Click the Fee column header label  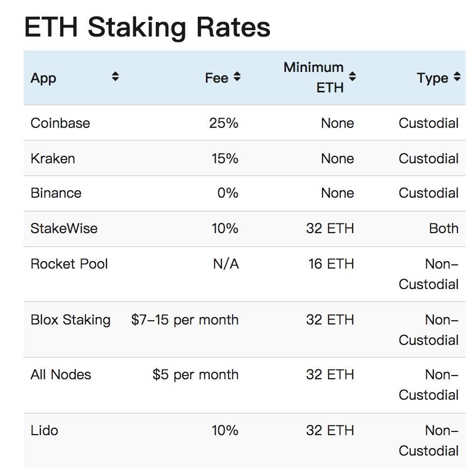click(217, 78)
